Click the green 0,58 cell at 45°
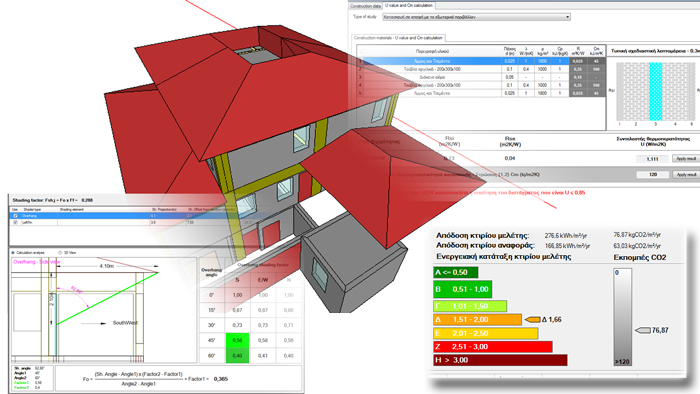Viewport: 700px width, 394px height. click(238, 340)
